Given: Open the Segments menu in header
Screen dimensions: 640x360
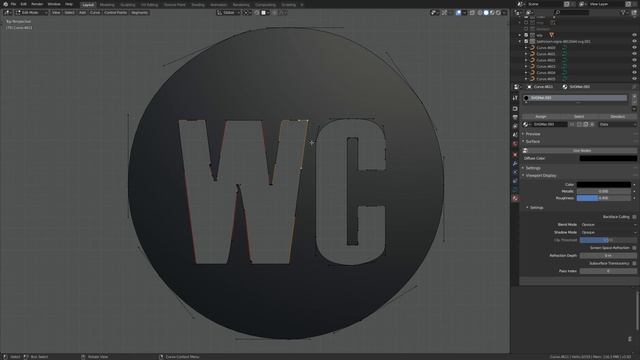Looking at the screenshot, I should (140, 13).
